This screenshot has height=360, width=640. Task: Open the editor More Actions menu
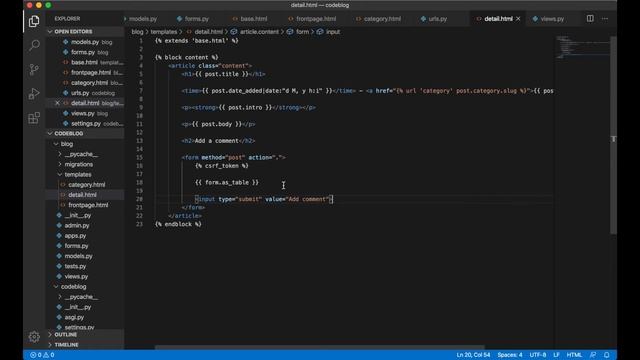pos(605,18)
